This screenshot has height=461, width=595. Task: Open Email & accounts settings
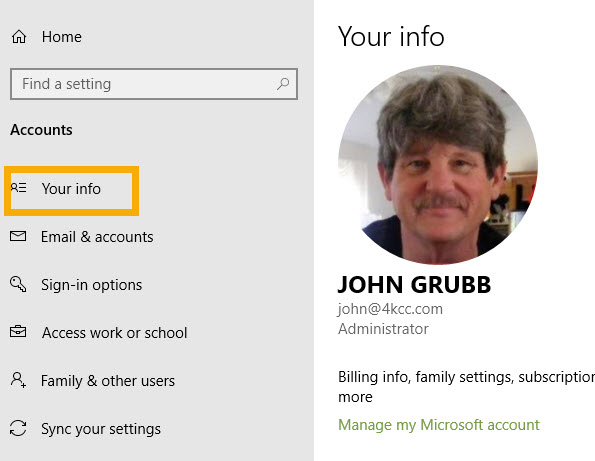click(97, 237)
